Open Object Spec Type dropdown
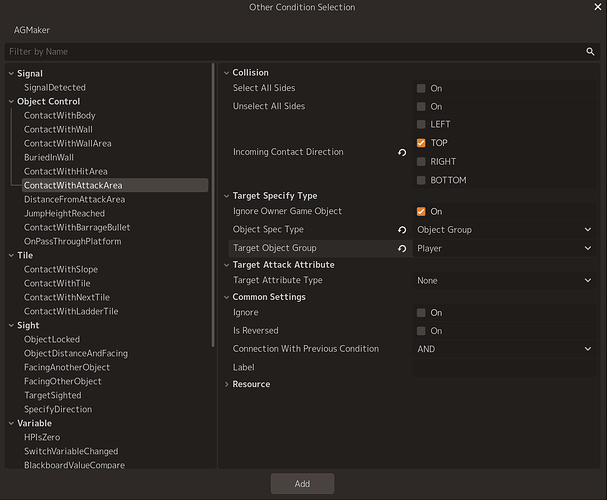 pyautogui.click(x=504, y=230)
